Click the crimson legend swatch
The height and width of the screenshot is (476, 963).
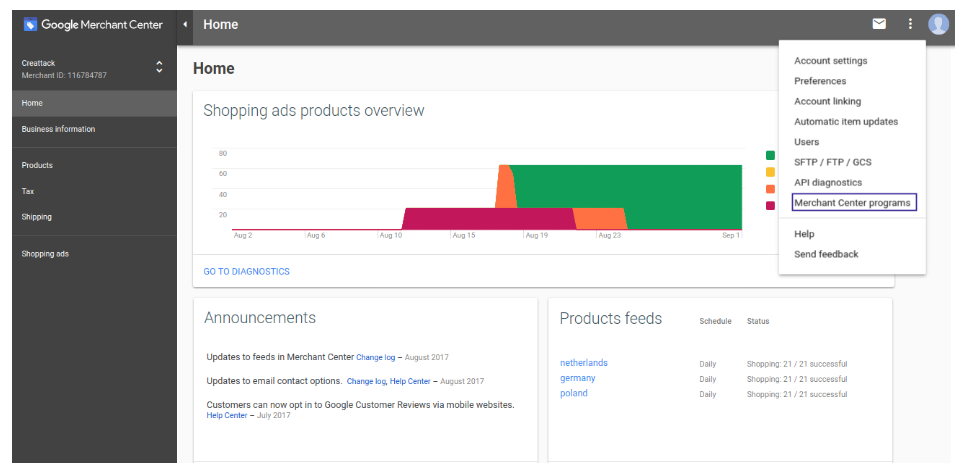(770, 205)
